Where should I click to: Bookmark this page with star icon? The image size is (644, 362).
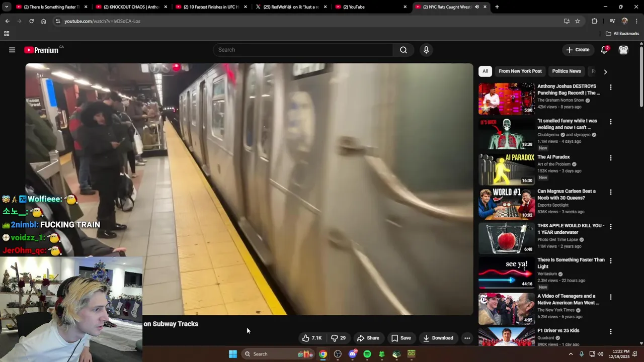click(578, 21)
